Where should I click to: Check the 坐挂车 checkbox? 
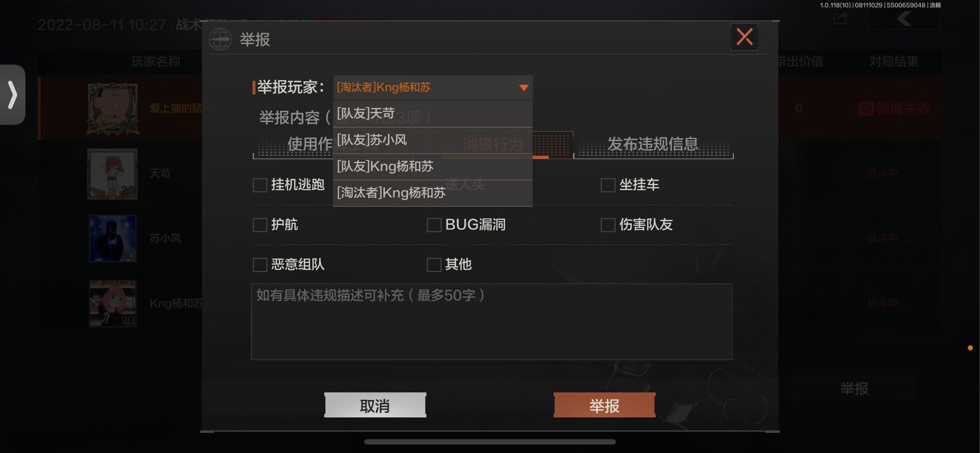[608, 185]
